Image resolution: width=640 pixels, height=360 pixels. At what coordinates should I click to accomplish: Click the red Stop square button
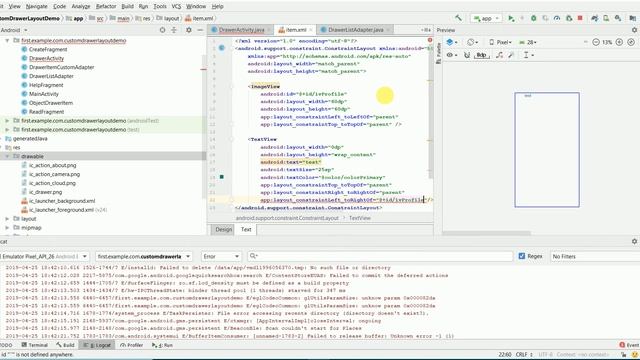click(x=580, y=18)
